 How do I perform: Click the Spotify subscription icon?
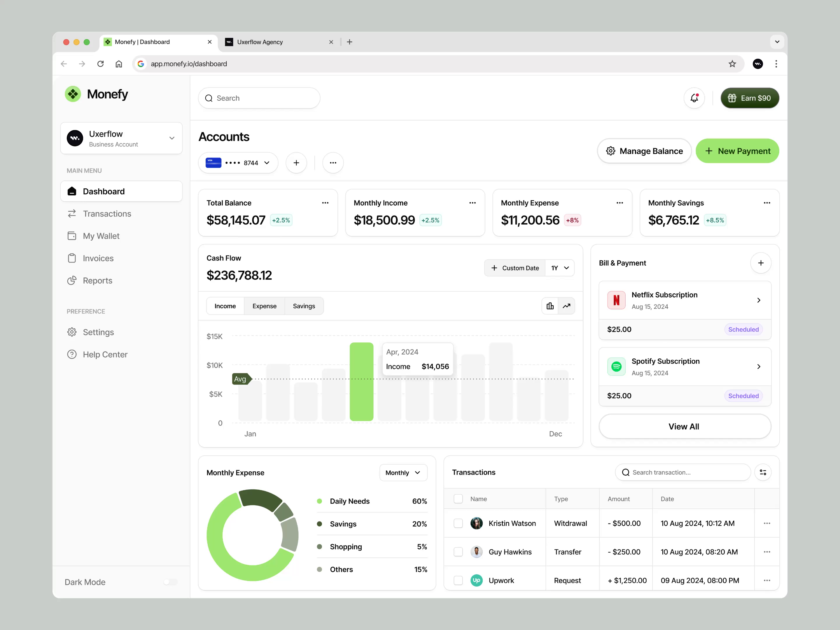pyautogui.click(x=616, y=366)
